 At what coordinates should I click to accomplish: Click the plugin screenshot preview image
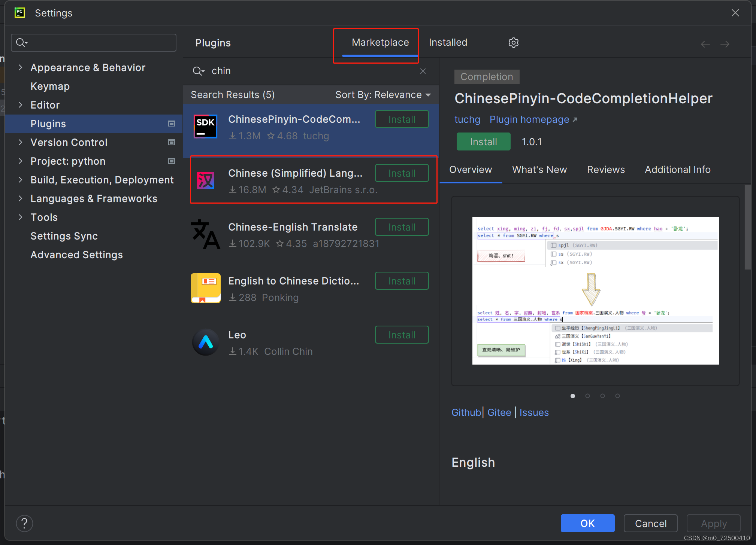tap(595, 290)
